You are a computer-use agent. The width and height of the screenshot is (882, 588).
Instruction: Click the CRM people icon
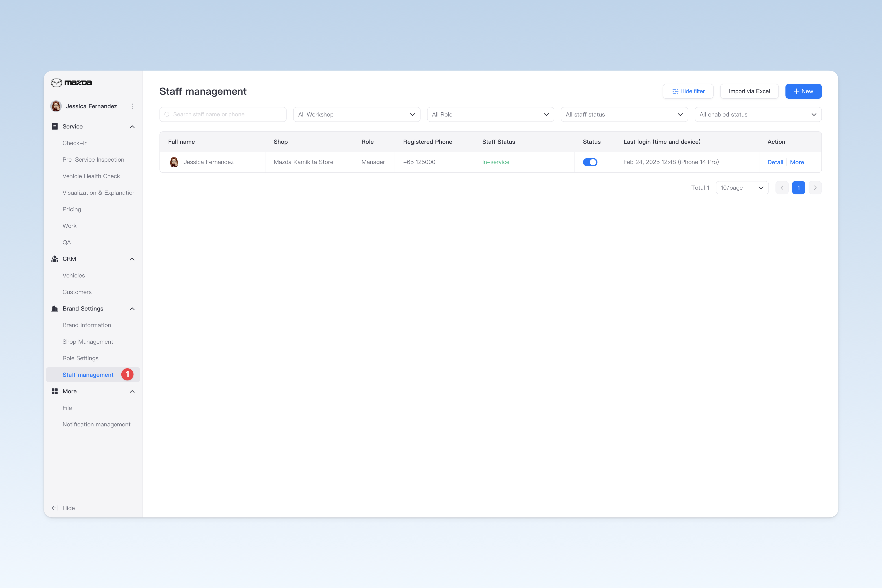pyautogui.click(x=55, y=259)
